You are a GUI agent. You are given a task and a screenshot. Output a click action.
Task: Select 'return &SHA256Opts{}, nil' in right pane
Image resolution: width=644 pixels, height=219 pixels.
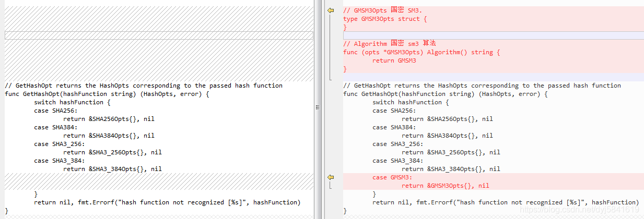(x=448, y=119)
